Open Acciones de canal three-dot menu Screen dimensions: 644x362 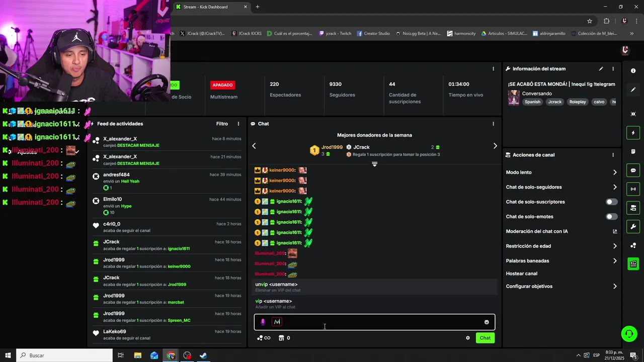pyautogui.click(x=613, y=155)
